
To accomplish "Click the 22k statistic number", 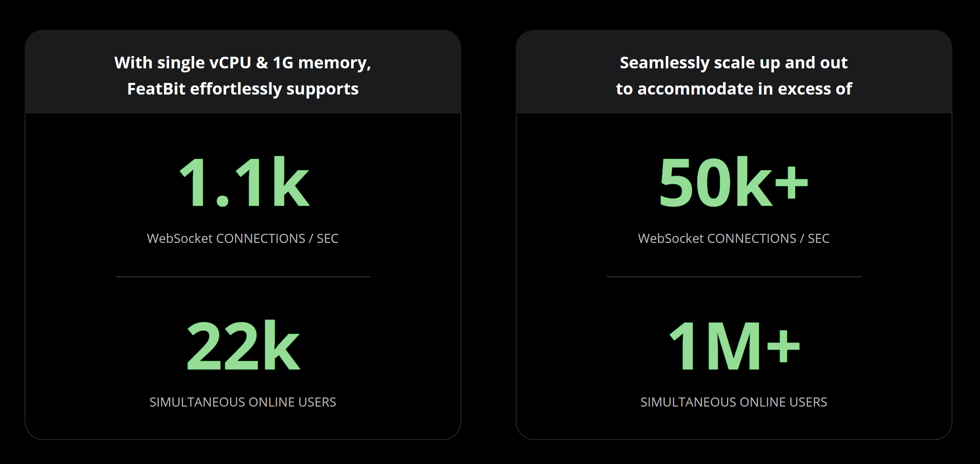I will click(243, 345).
